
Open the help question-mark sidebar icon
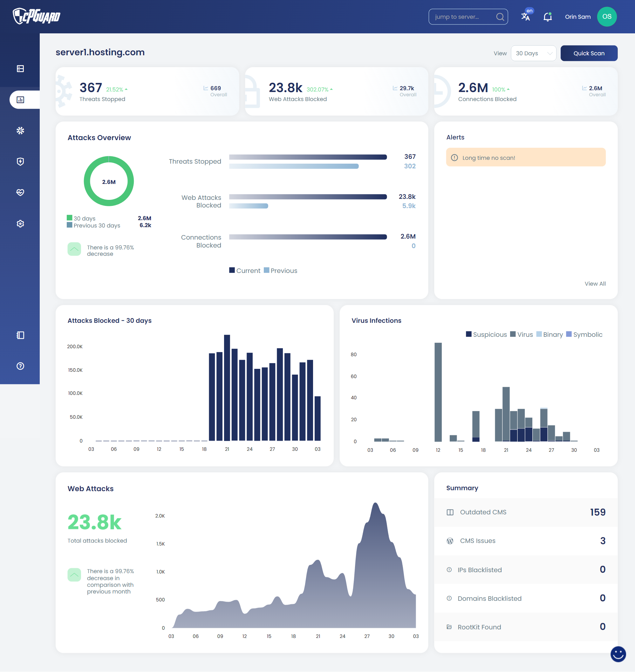pyautogui.click(x=20, y=366)
